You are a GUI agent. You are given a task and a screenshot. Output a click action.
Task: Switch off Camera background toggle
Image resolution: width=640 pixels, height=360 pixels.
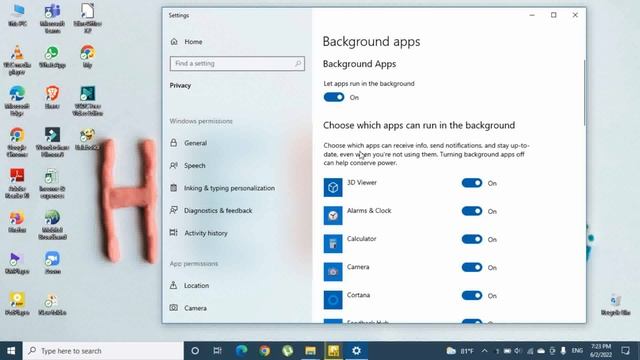(472, 267)
